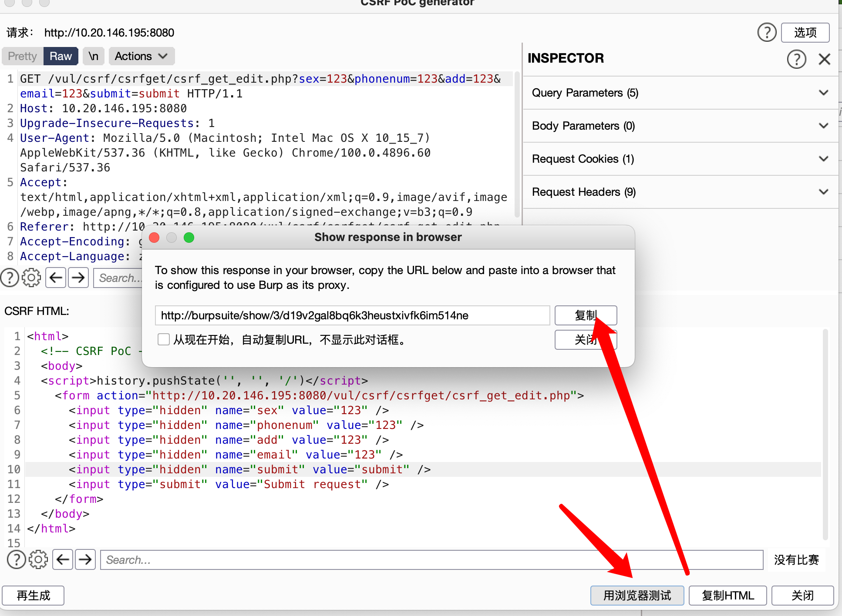The image size is (842, 616).
Task: Click forward arrow in CSRF HTML search bar
Action: coord(85,559)
